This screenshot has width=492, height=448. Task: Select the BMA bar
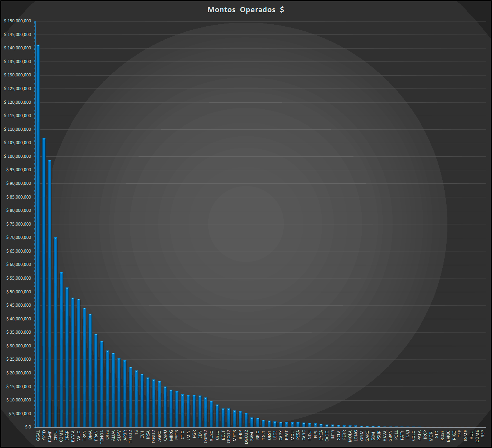(x=90, y=370)
